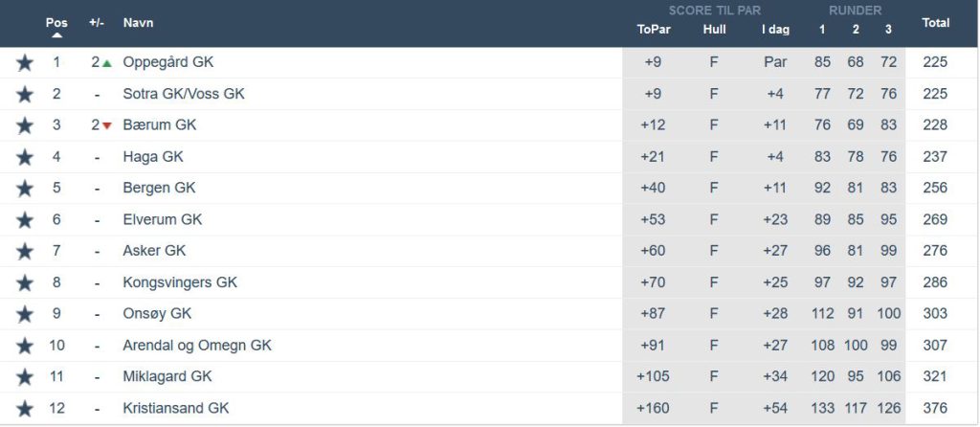This screenshot has height=427, width=980.
Task: Click the Hull column header
Action: tap(714, 29)
